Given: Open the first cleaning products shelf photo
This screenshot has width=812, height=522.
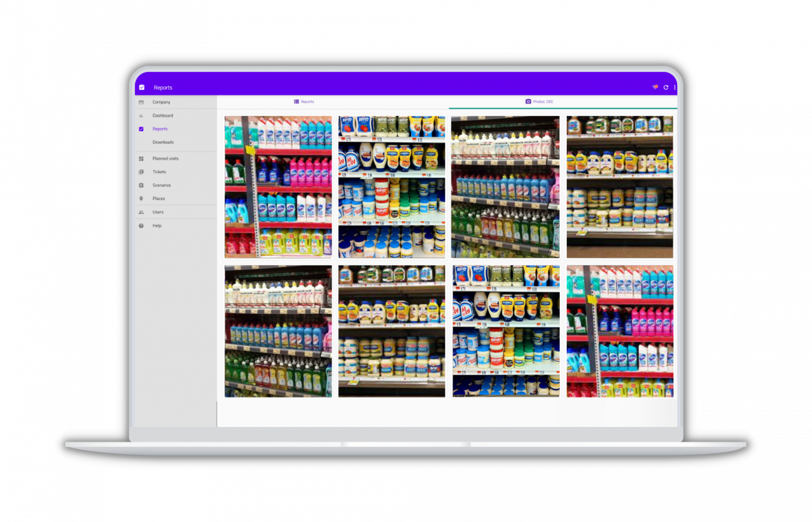Looking at the screenshot, I should (278, 187).
